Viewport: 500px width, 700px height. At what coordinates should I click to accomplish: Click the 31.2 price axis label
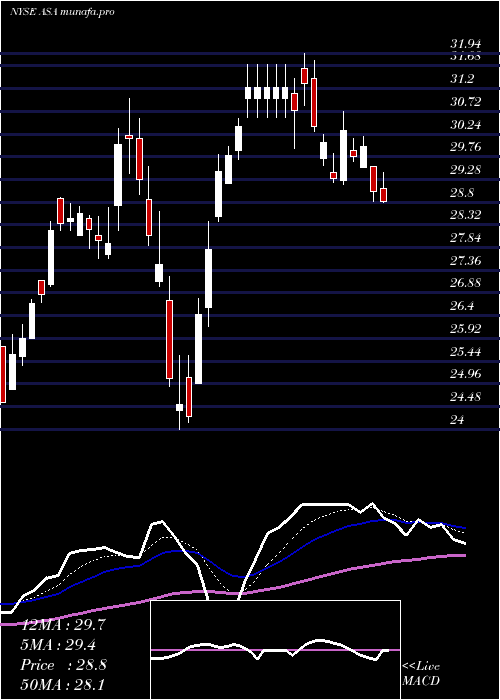(462, 79)
